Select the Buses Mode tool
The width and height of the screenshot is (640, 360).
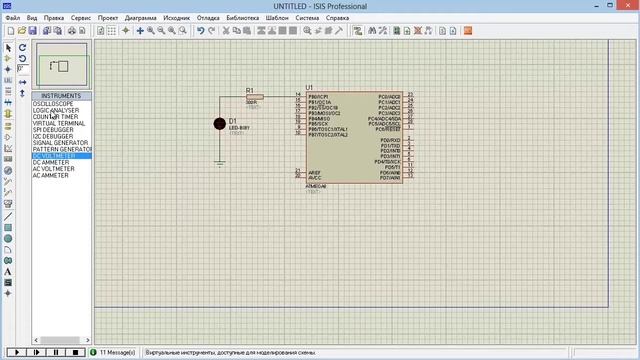coord(8,102)
